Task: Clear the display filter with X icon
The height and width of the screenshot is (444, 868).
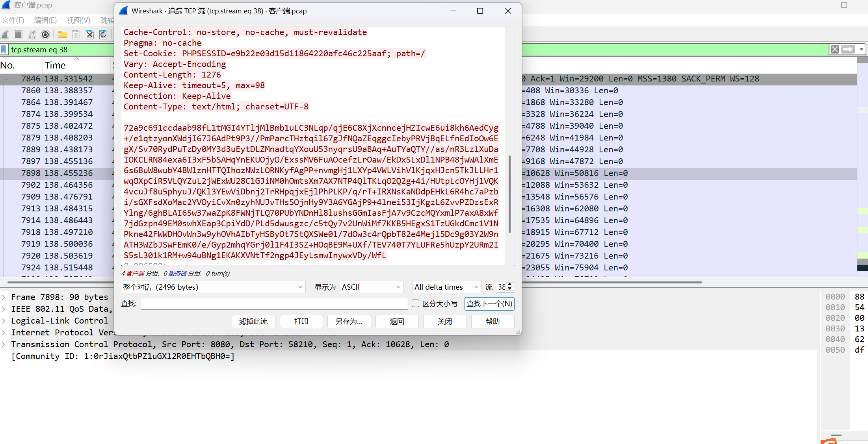Action: point(835,50)
